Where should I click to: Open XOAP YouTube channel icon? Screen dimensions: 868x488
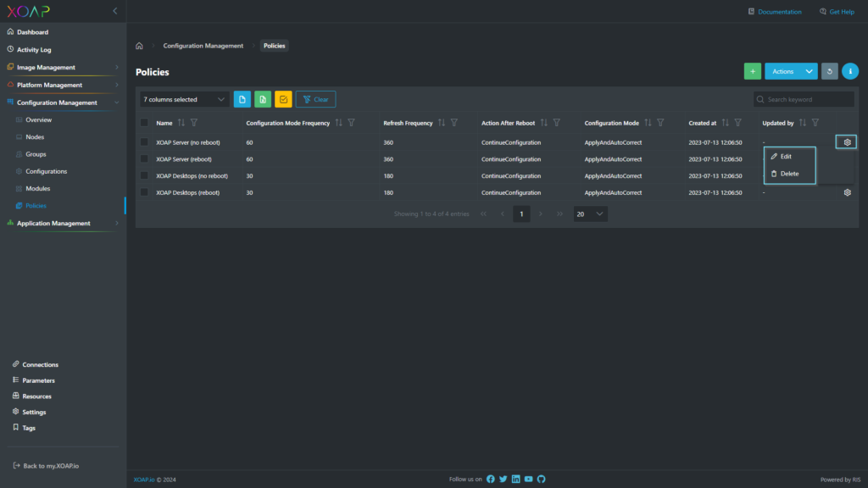529,480
